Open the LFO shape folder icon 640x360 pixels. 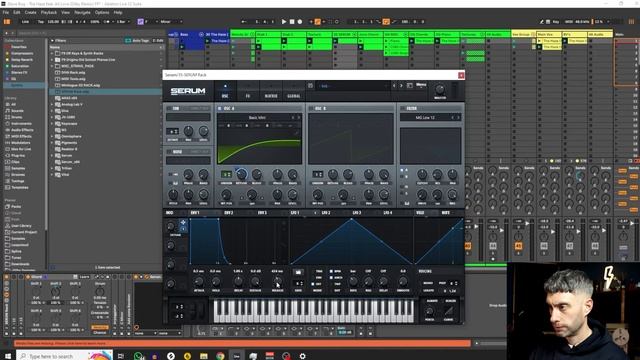pos(298,272)
